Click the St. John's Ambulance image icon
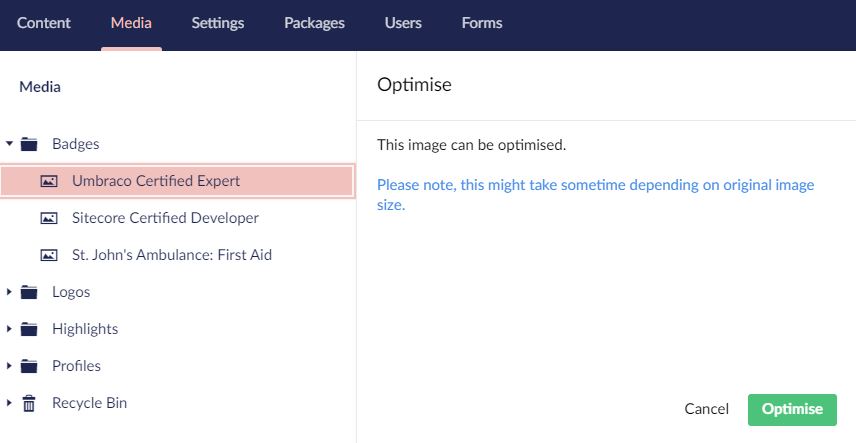Viewport: 856px width, 443px height. tap(49, 255)
